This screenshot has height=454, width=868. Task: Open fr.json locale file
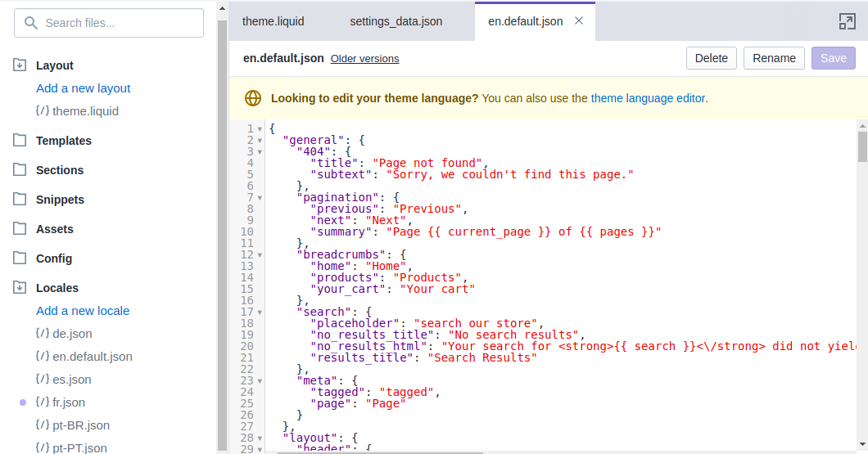click(69, 402)
